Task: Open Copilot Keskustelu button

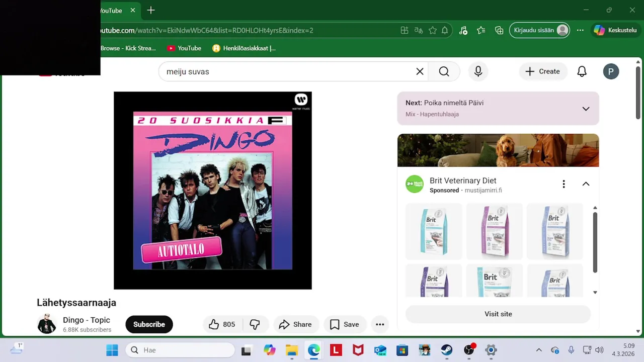Action: click(x=615, y=30)
